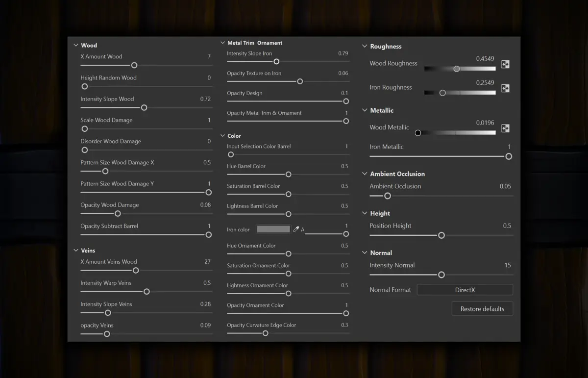The height and width of the screenshot is (378, 588).
Task: Collapse the Wood section
Action: pos(76,45)
